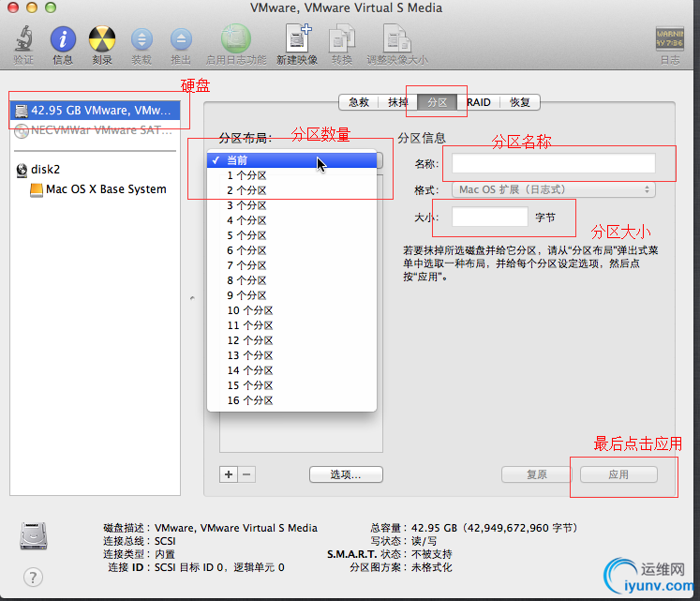
Task: Click the add partition plus button
Action: point(229,474)
